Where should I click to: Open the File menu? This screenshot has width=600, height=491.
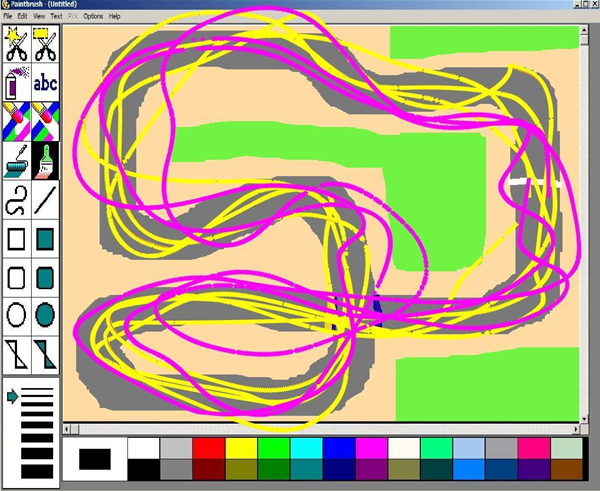[x=7, y=17]
